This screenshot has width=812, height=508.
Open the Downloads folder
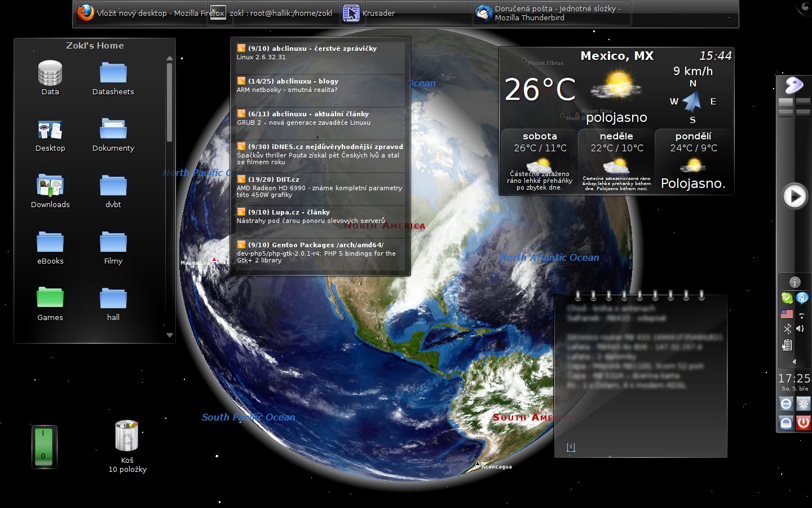(x=50, y=191)
